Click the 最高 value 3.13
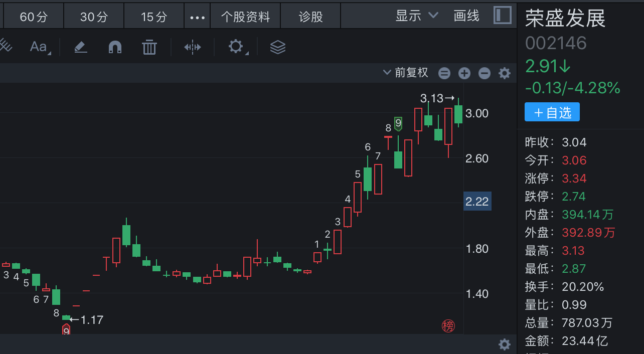 point(573,250)
